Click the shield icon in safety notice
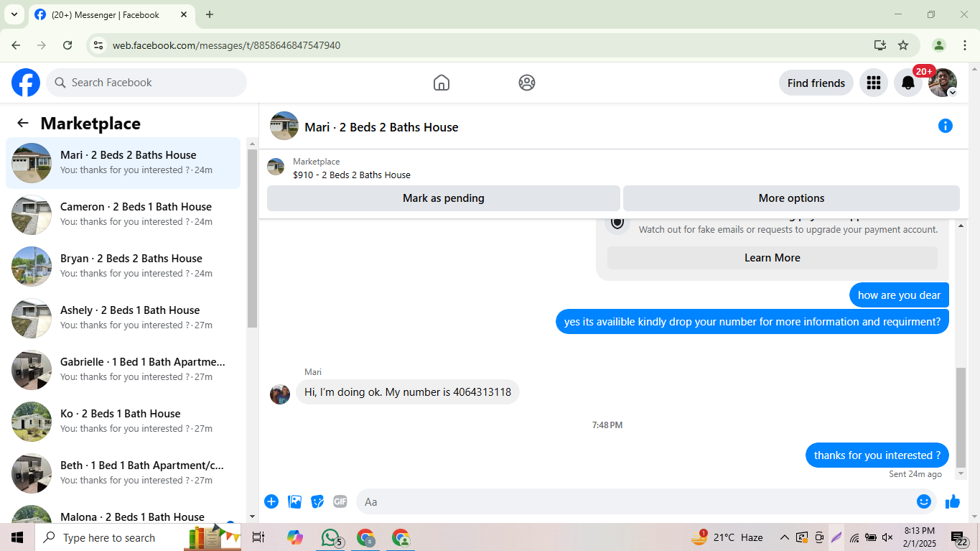 click(x=617, y=222)
